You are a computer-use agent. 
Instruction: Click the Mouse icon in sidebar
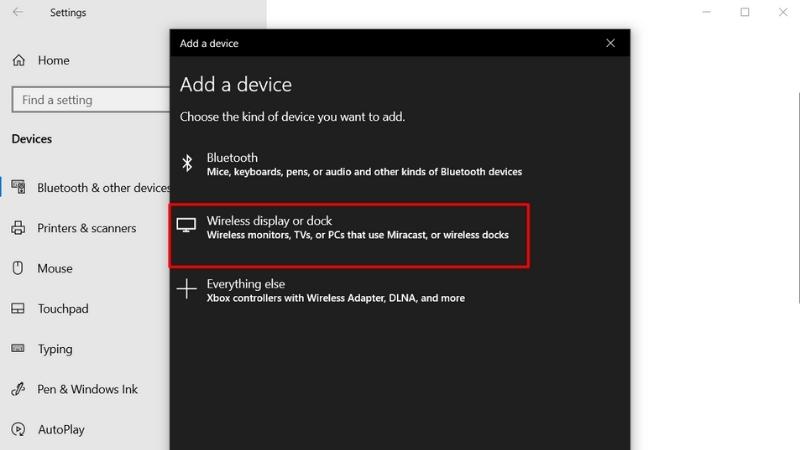[18, 268]
